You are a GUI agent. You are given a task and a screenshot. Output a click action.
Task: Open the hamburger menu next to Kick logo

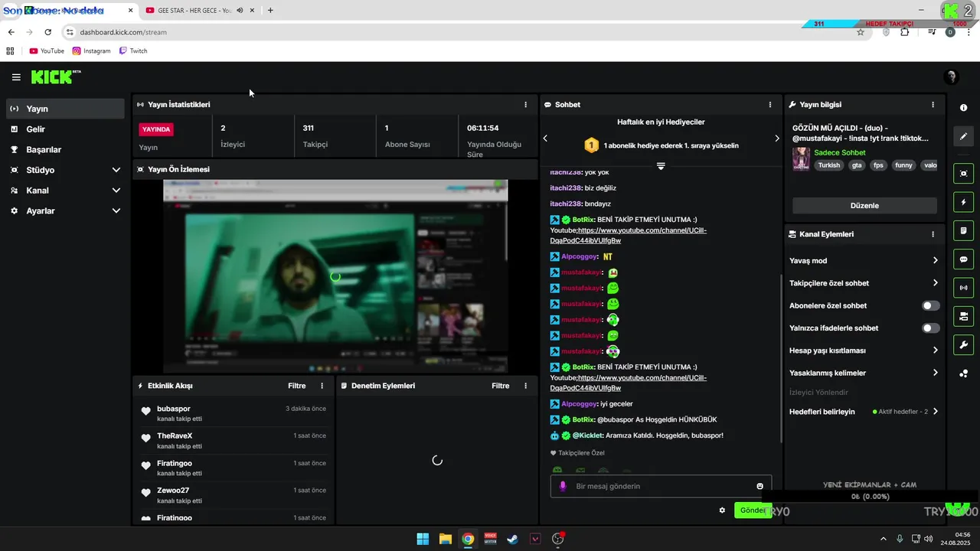[16, 77]
